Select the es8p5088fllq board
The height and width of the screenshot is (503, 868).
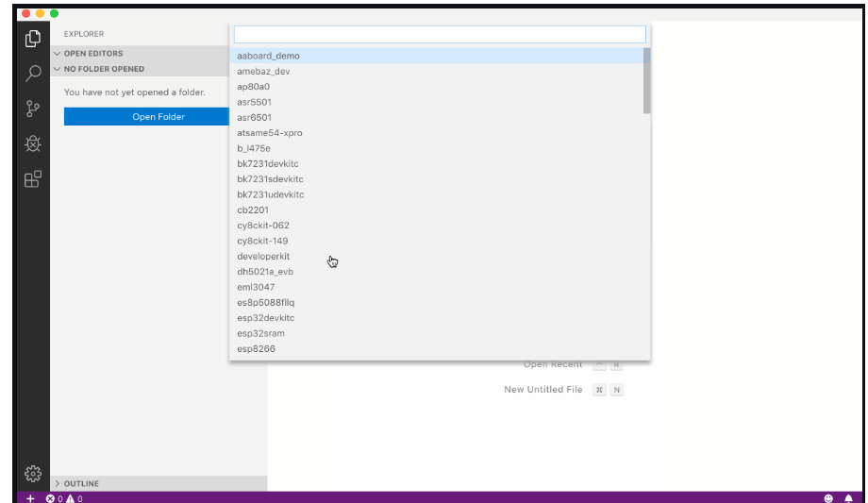point(436,303)
